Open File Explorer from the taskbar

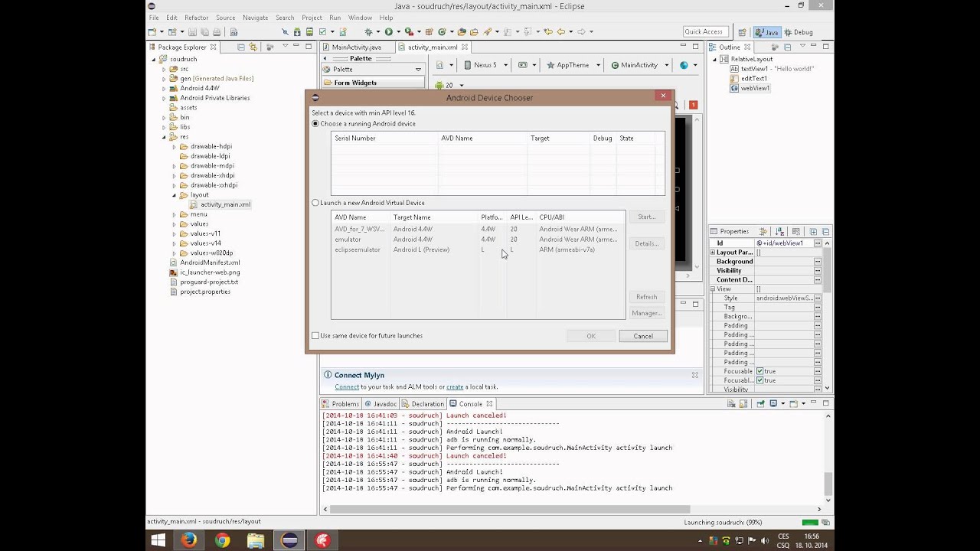click(256, 540)
